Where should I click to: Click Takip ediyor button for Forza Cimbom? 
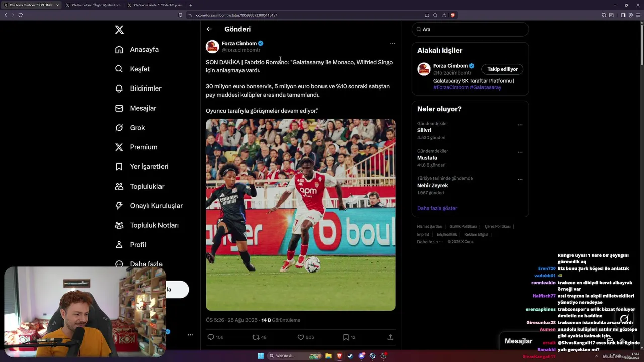pyautogui.click(x=502, y=69)
